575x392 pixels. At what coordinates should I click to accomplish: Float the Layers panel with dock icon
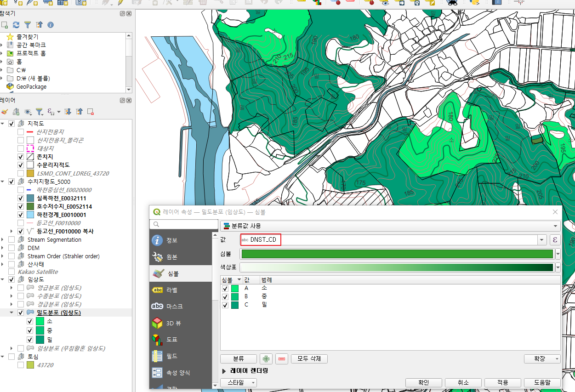[x=122, y=100]
